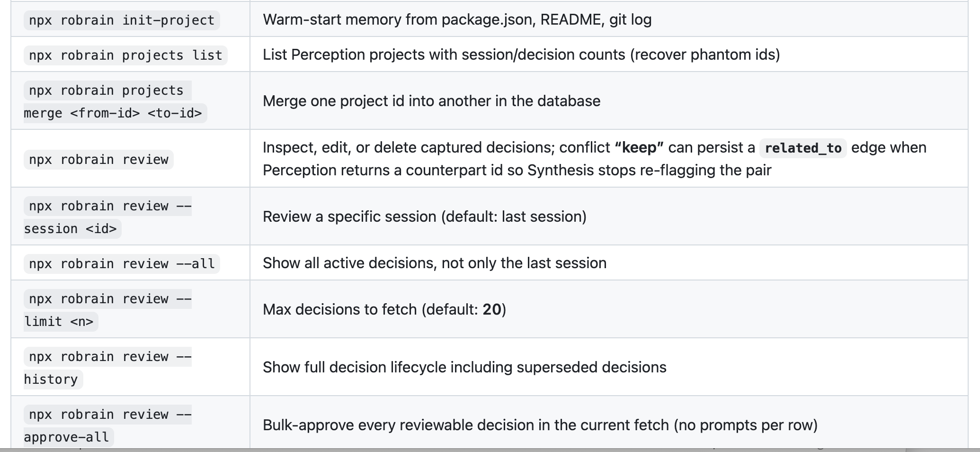Screen dimensions: 980x452
Task: Click the plain 'npx robrain review' command
Action: click(x=98, y=159)
